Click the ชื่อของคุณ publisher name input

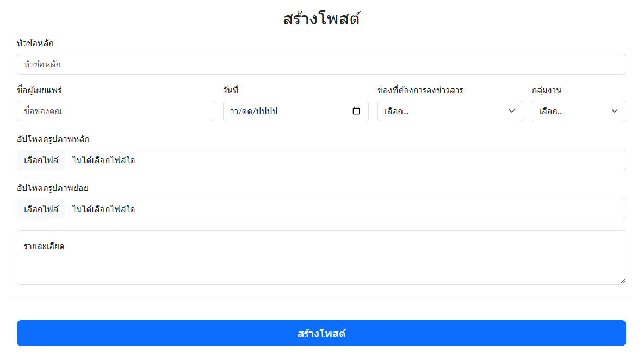(115, 111)
